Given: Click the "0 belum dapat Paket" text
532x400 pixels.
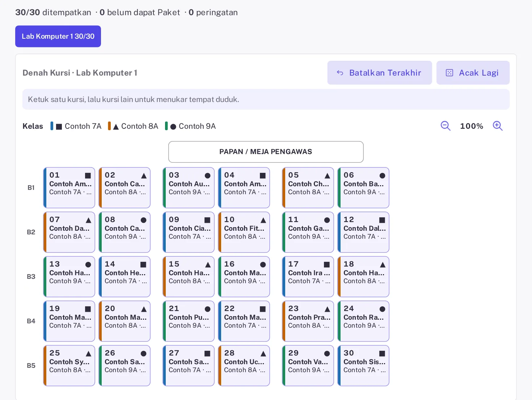Looking at the screenshot, I should point(140,12).
